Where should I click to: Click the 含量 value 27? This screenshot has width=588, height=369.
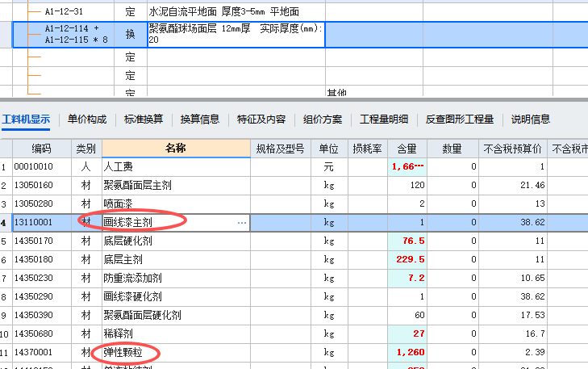point(419,333)
